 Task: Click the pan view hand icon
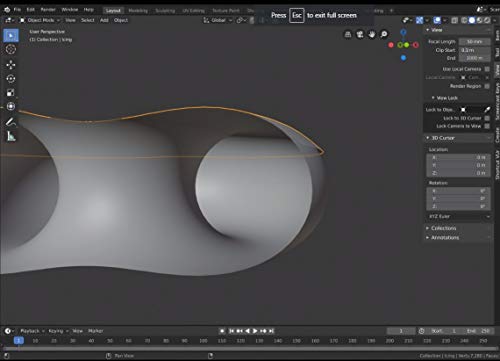click(372, 34)
